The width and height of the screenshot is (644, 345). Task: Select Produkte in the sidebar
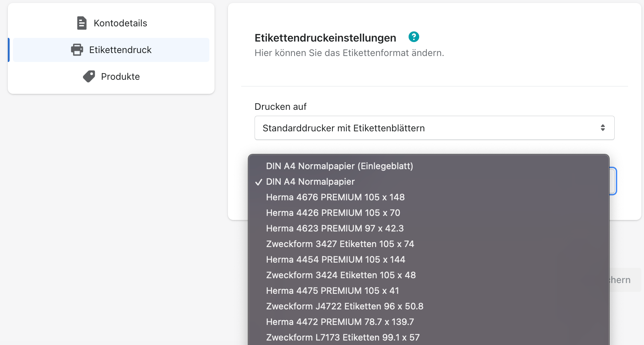tap(111, 76)
